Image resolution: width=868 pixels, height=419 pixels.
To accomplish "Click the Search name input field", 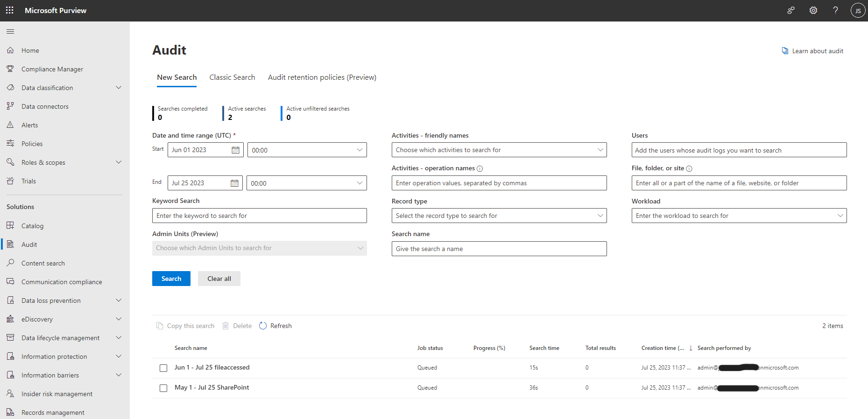I will (x=499, y=249).
